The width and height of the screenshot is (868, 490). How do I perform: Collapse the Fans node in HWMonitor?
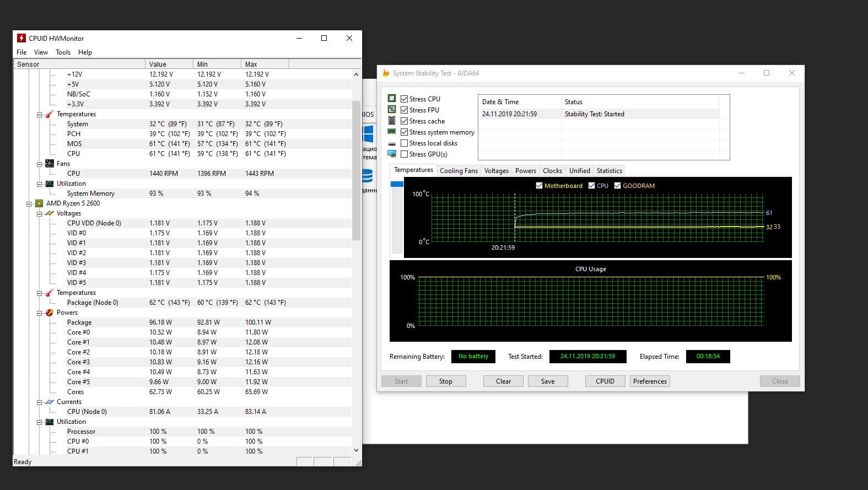click(40, 164)
